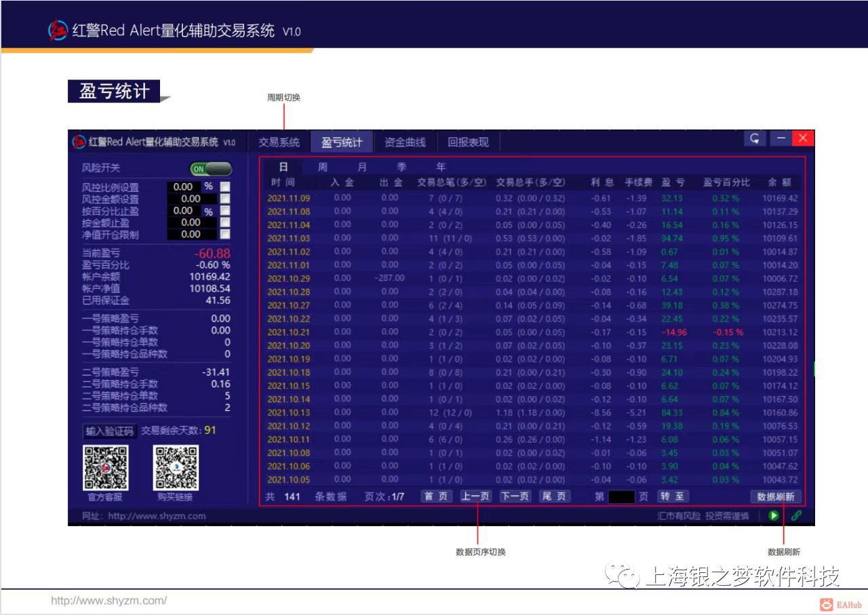Click the 数据刷新 button
Viewport: 868px width, 615px height.
coord(776,496)
